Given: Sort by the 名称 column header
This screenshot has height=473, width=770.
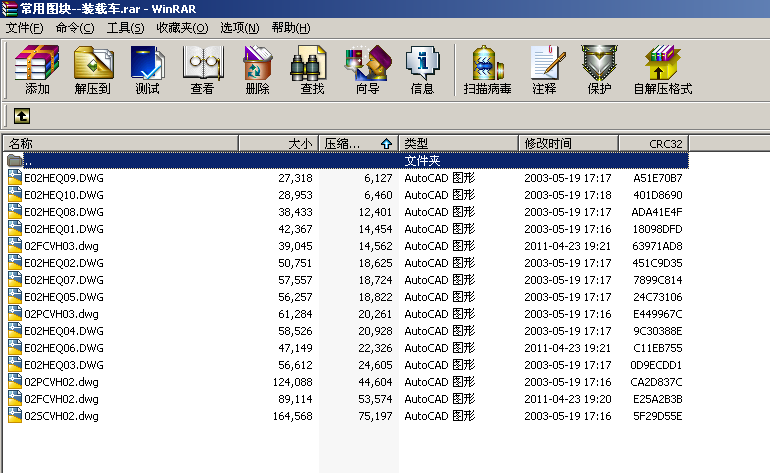Looking at the screenshot, I should [121, 143].
